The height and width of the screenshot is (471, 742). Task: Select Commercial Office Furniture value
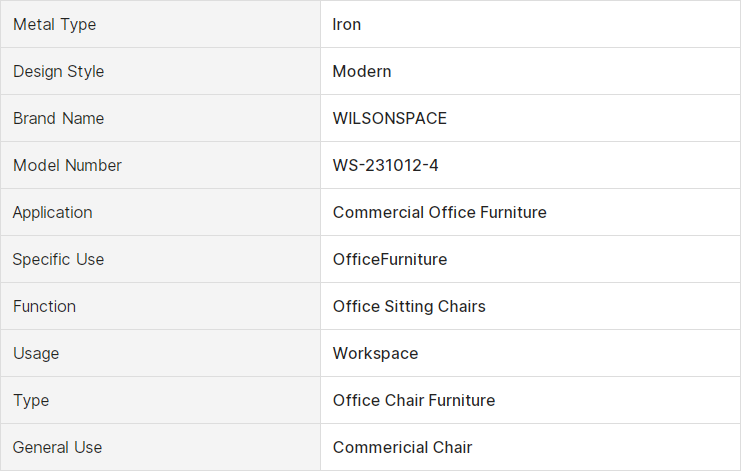pos(440,212)
